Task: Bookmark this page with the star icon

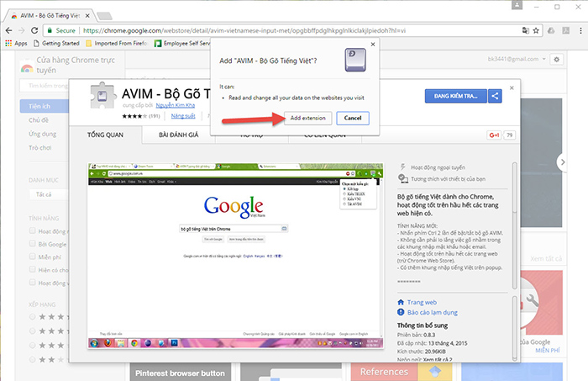Action: (x=536, y=30)
